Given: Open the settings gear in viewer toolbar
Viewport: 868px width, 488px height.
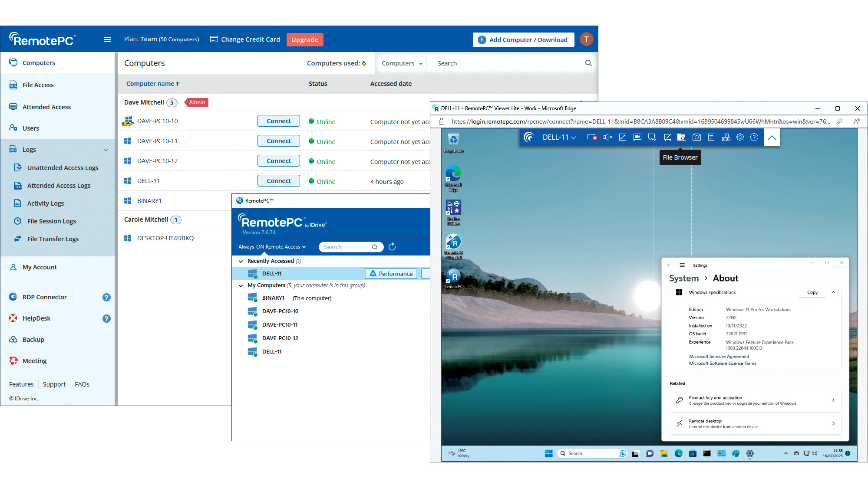Looking at the screenshot, I should (x=740, y=137).
